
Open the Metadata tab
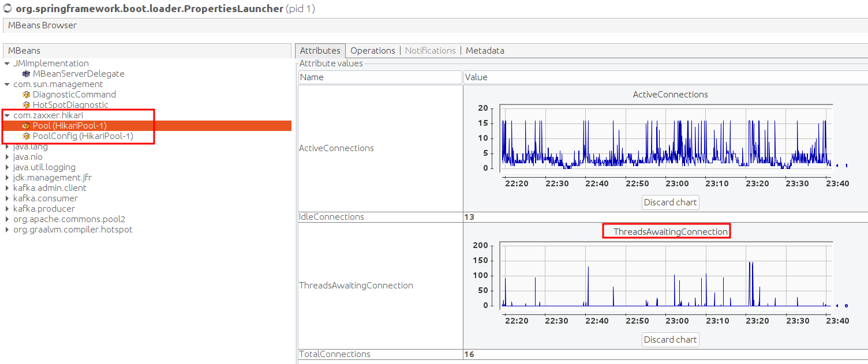[x=485, y=50]
